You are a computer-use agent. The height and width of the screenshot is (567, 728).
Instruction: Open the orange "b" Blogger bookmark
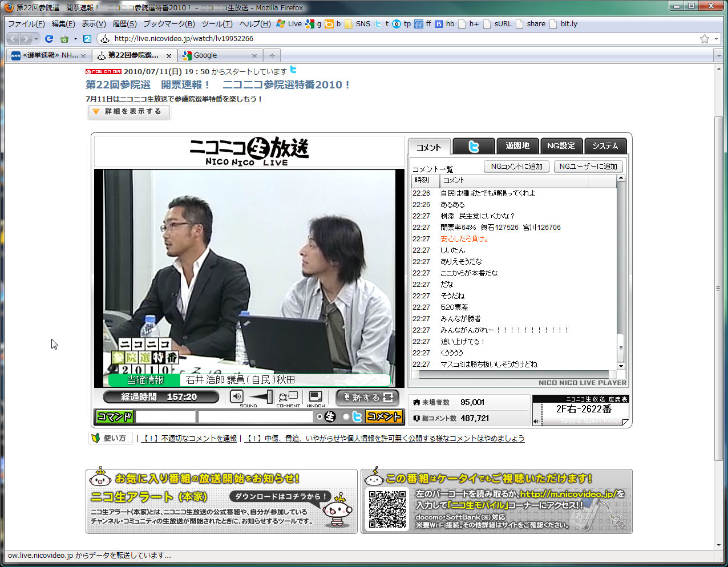click(333, 24)
